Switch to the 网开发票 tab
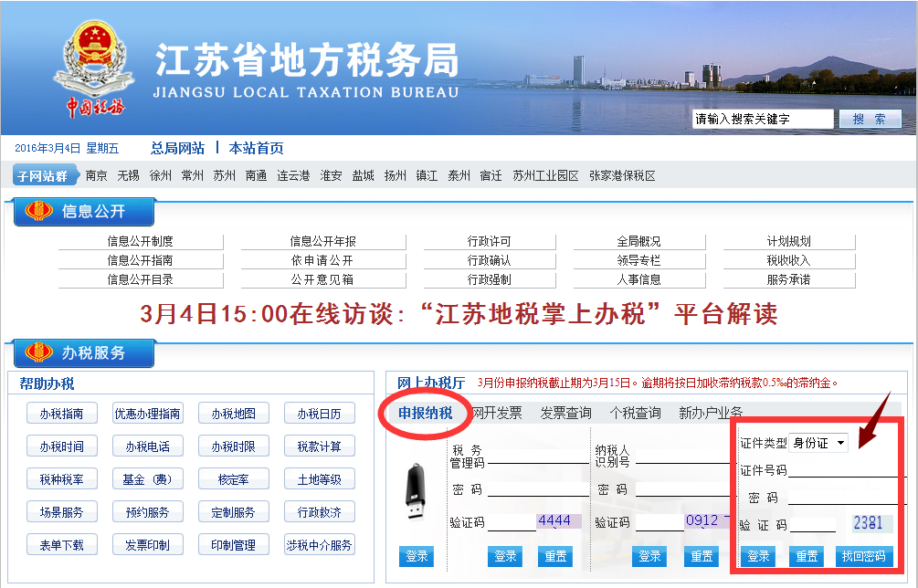Screen dimensions: 918x588 tap(497, 413)
